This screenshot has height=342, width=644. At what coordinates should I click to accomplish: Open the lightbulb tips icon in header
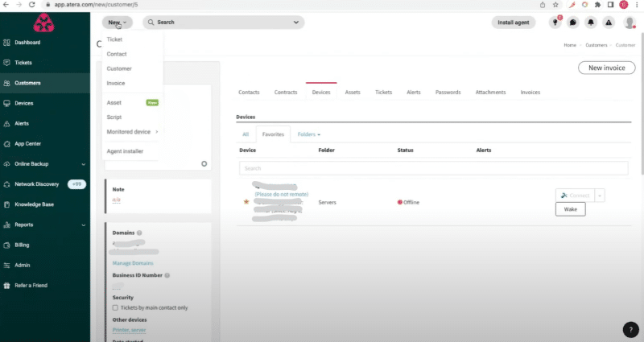coord(555,23)
